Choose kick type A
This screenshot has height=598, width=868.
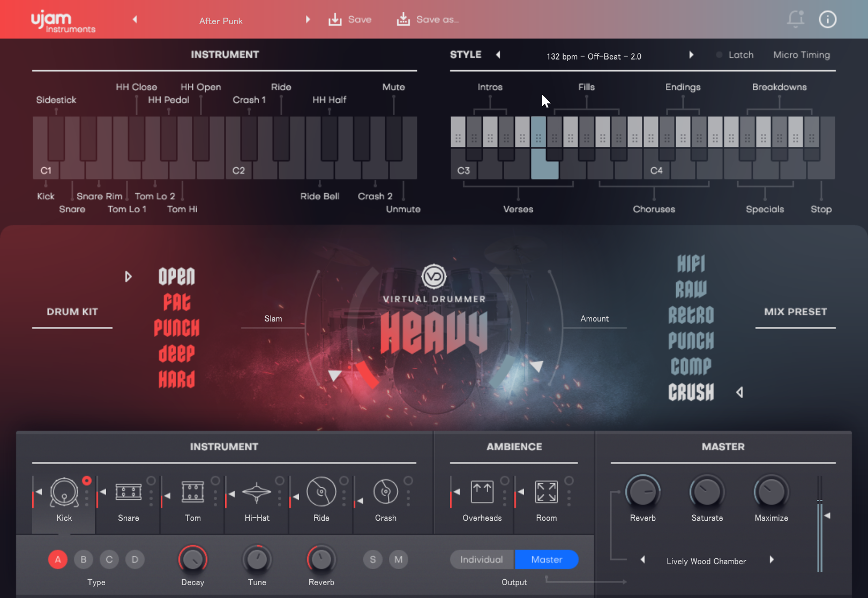(x=58, y=559)
